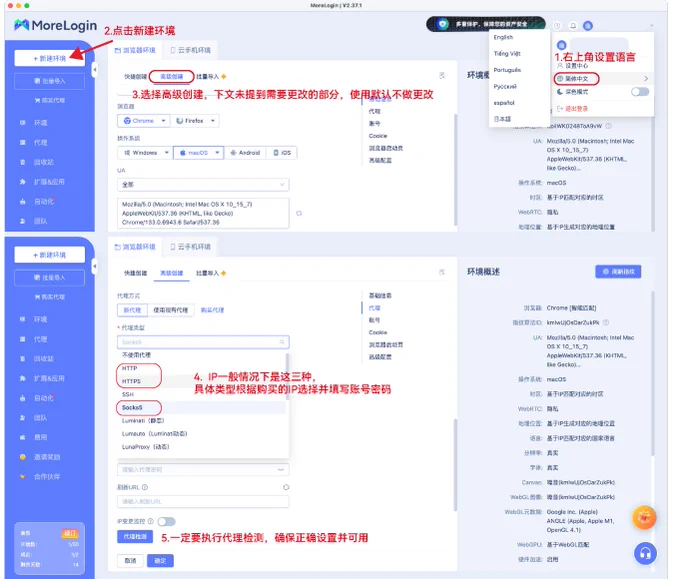Click the shield security banner

pyautogui.click(x=486, y=24)
